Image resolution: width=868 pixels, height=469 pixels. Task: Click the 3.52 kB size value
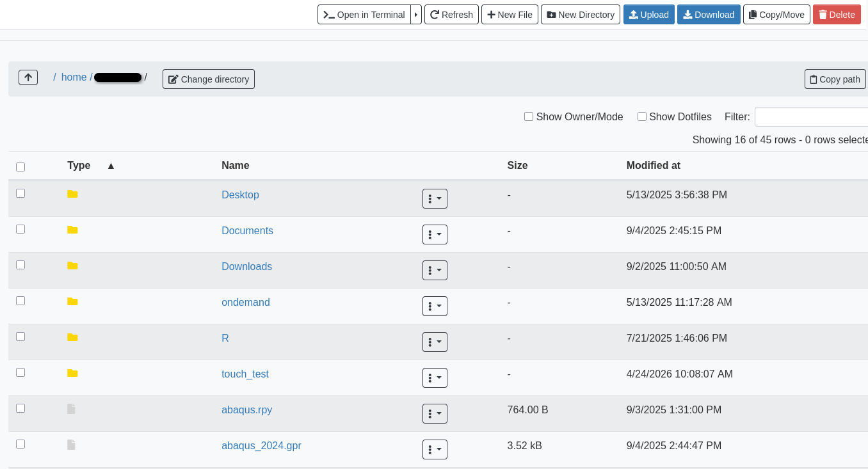tap(524, 445)
